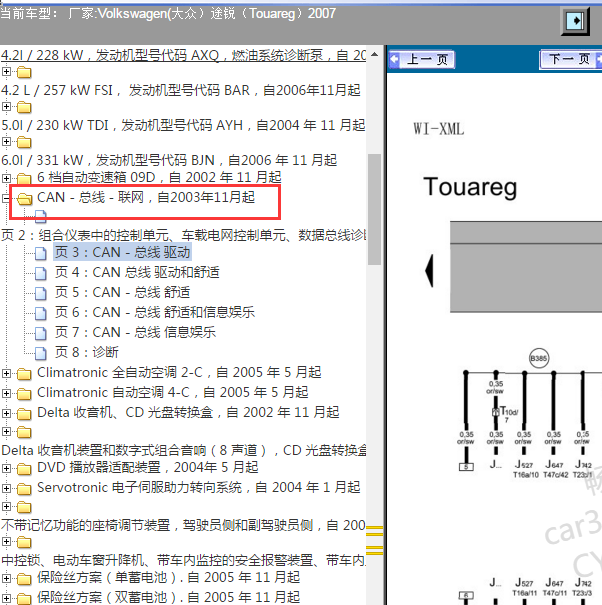The image size is (602, 605).
Task: Open page icon for 页 3：CAN - 总线 驱动
Action: [x=41, y=253]
